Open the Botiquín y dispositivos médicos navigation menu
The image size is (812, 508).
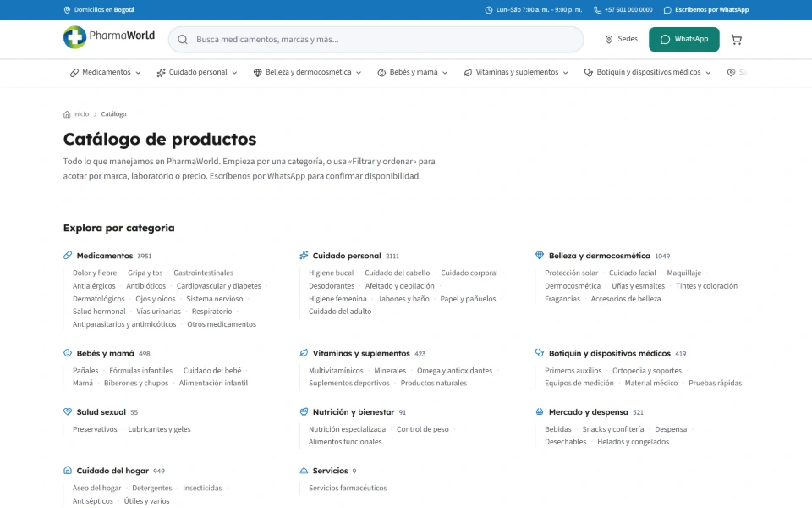(x=647, y=73)
